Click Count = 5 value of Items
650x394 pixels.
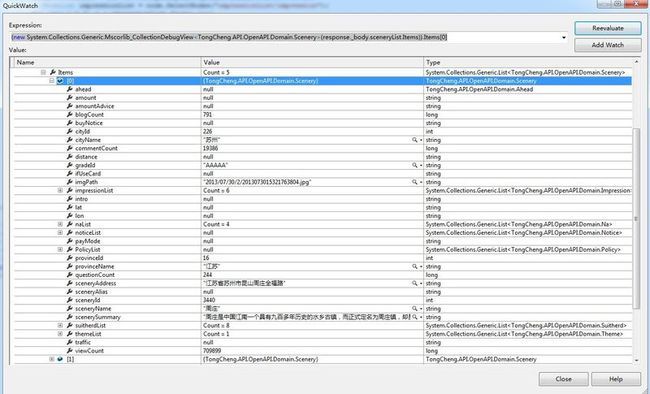[216, 72]
